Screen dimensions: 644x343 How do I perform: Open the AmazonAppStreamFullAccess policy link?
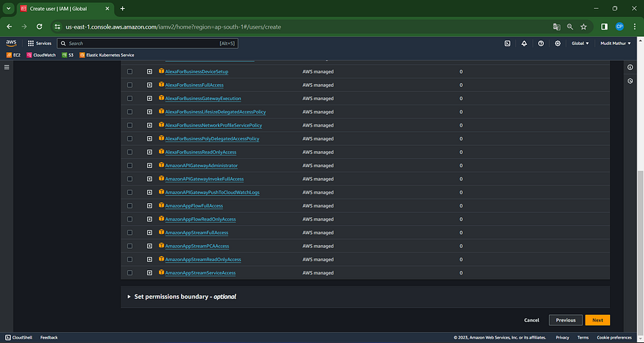[x=197, y=233]
